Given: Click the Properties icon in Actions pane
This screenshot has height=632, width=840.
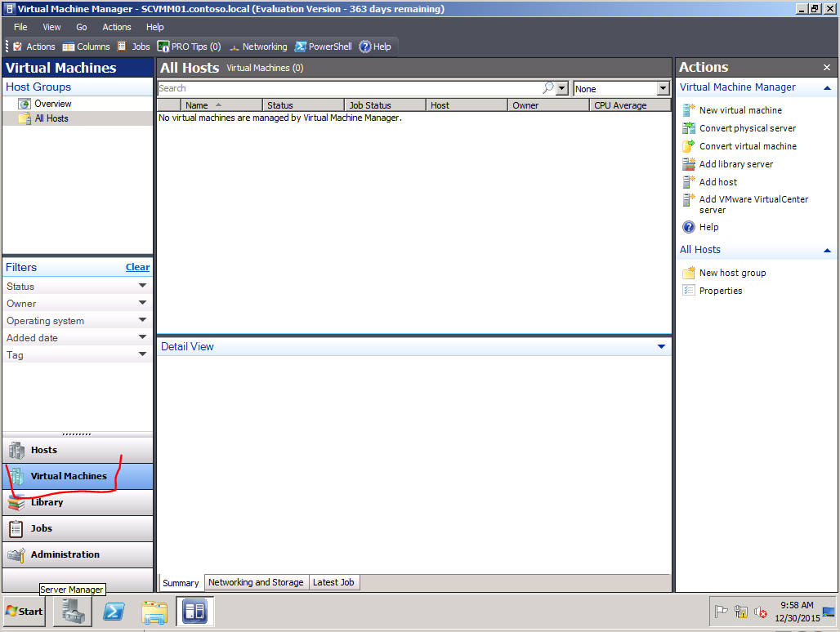Looking at the screenshot, I should coord(688,291).
